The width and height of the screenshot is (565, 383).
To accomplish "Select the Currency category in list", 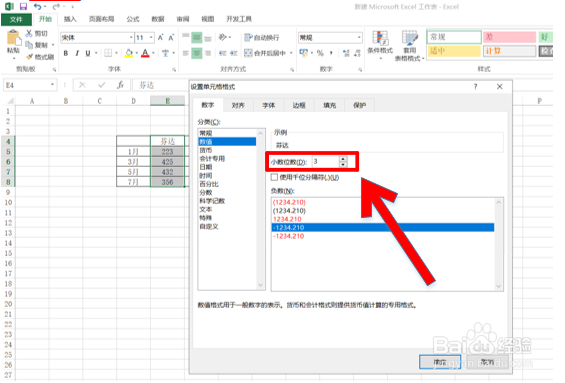I will [x=227, y=150].
